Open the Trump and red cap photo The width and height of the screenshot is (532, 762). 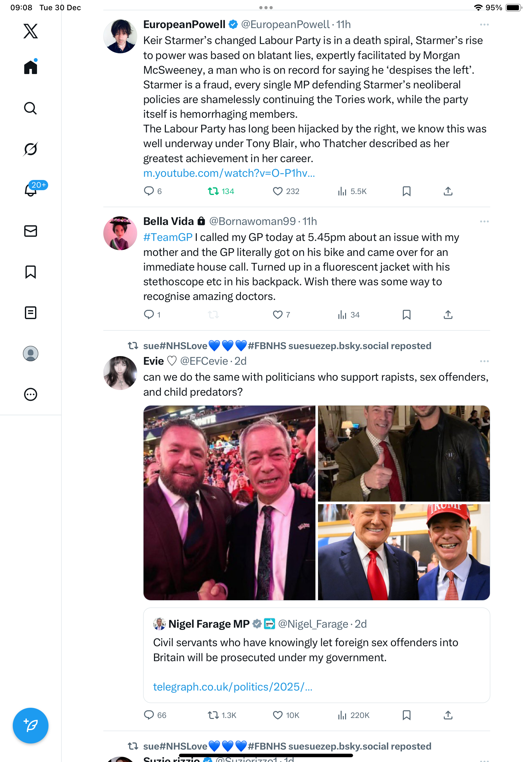pos(404,552)
